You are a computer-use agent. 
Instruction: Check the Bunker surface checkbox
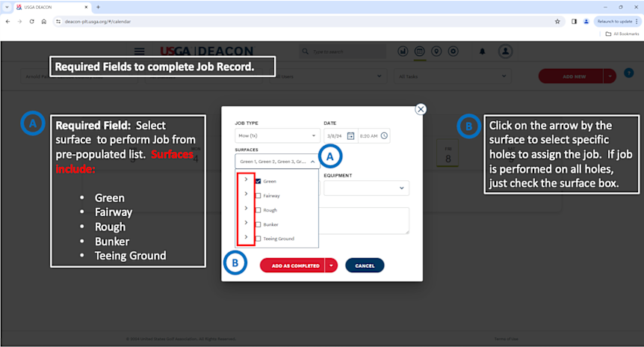point(258,224)
